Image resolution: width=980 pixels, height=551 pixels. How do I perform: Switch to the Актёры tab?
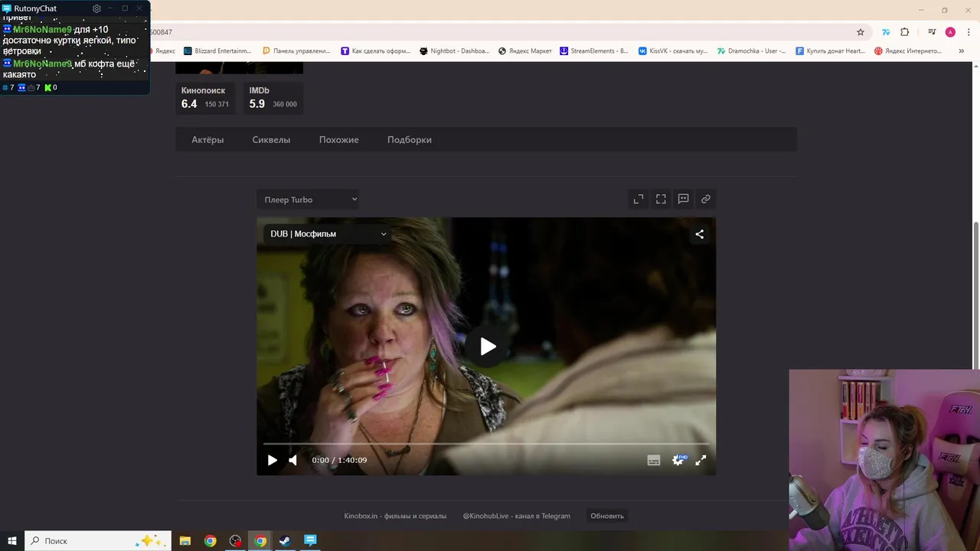coord(207,140)
